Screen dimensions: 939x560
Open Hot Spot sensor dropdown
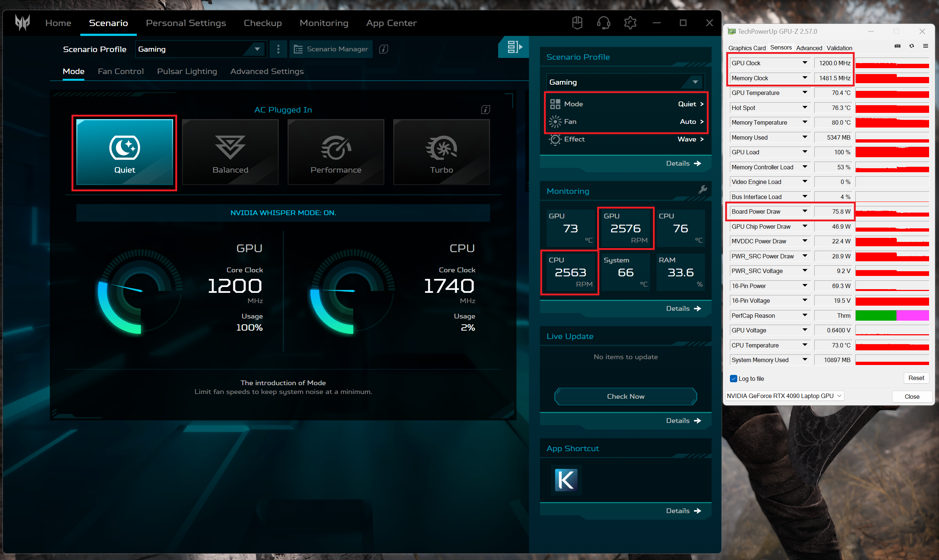pos(805,107)
